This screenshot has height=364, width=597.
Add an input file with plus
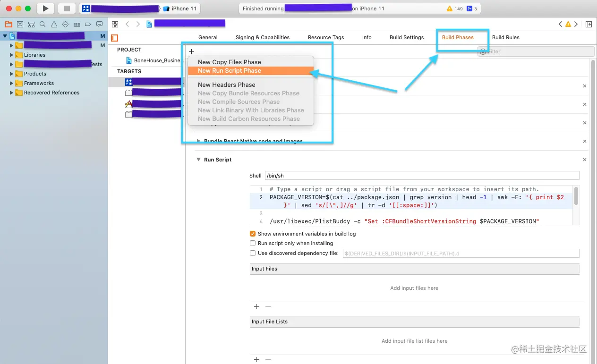tap(256, 306)
